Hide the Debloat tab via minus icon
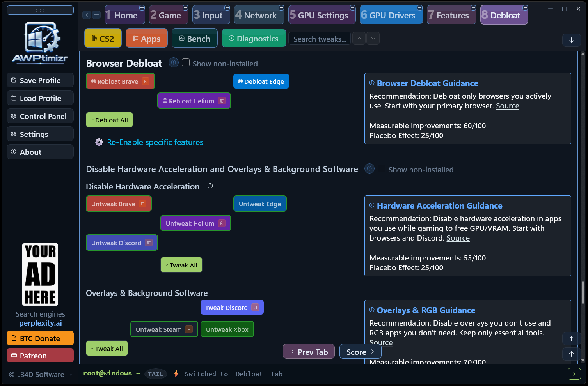The width and height of the screenshot is (588, 386). click(525, 8)
